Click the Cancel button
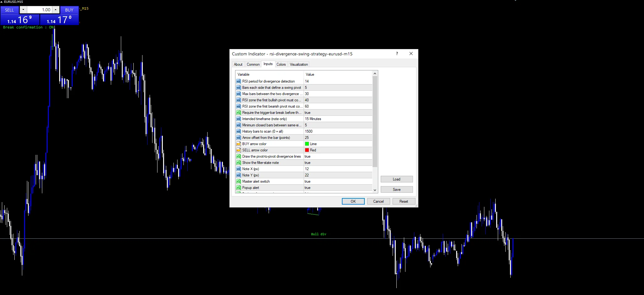Image resolution: width=644 pixels, height=295 pixels. (x=379, y=201)
